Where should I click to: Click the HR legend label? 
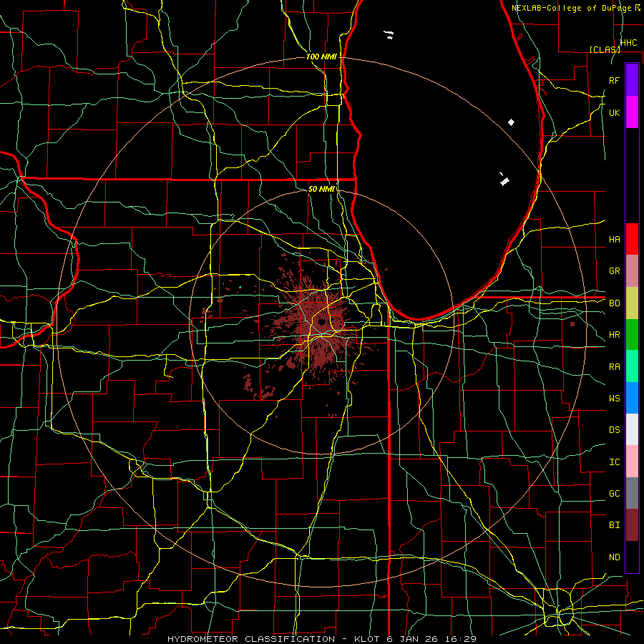coord(615,335)
